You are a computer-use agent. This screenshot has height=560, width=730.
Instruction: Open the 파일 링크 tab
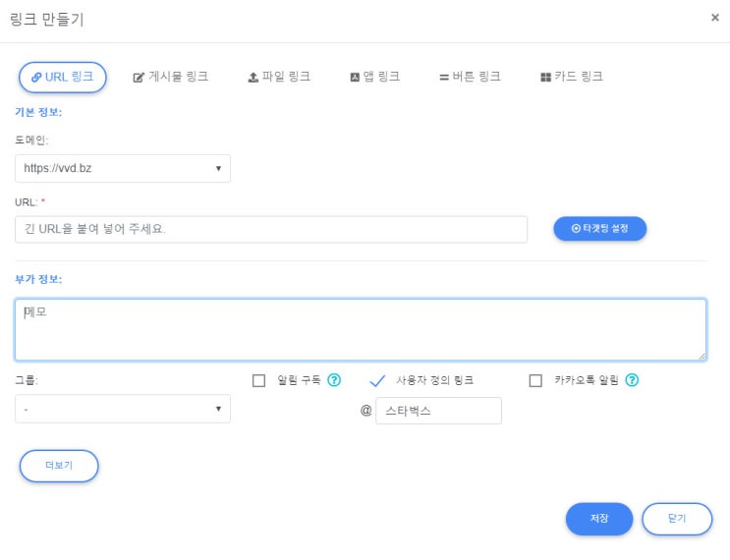pyautogui.click(x=279, y=77)
